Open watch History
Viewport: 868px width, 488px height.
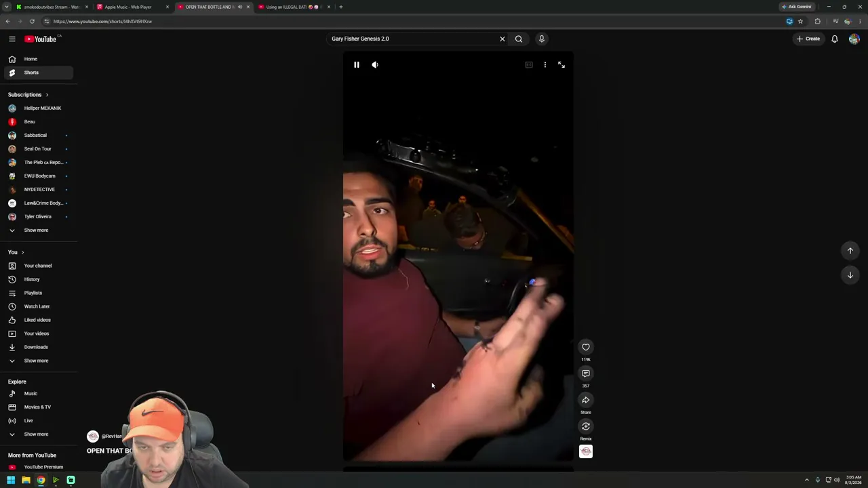38,279
